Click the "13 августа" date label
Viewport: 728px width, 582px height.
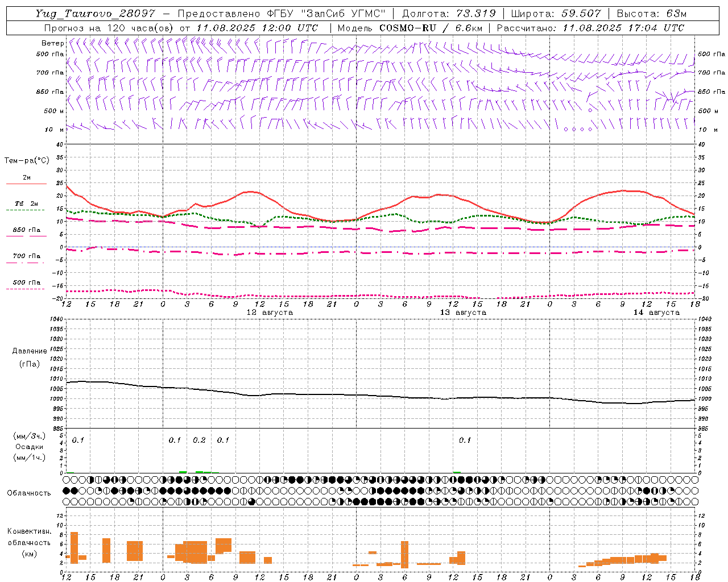coord(463,313)
